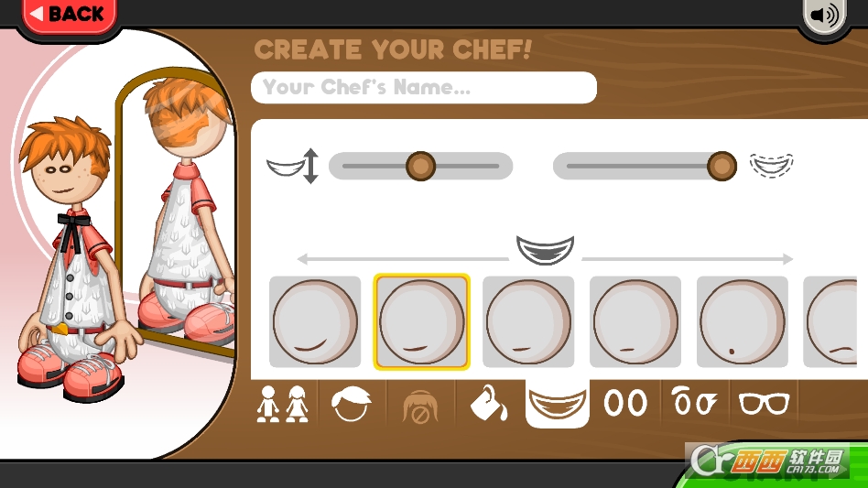868x488 pixels.
Task: Select the small dot mouth option
Action: click(x=743, y=321)
